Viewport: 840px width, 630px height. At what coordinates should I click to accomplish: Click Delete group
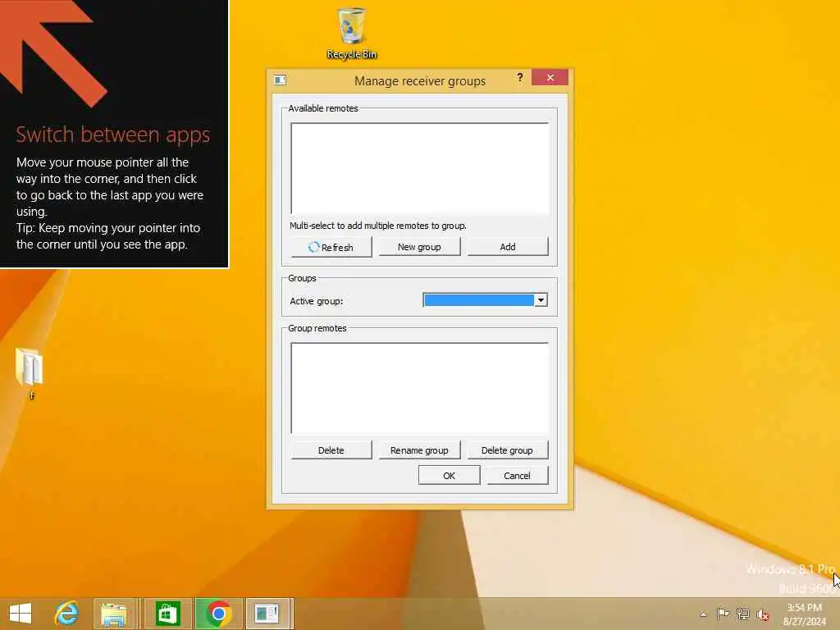pyautogui.click(x=507, y=450)
